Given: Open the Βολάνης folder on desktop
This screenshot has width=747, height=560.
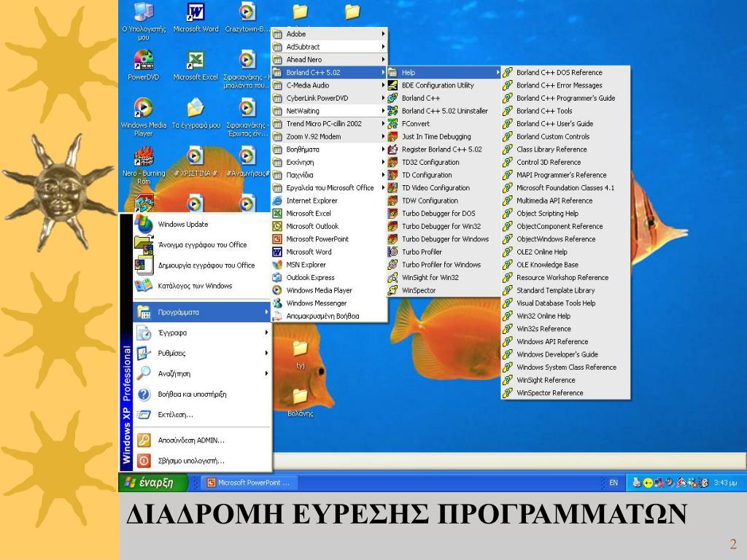Looking at the screenshot, I should [300, 402].
